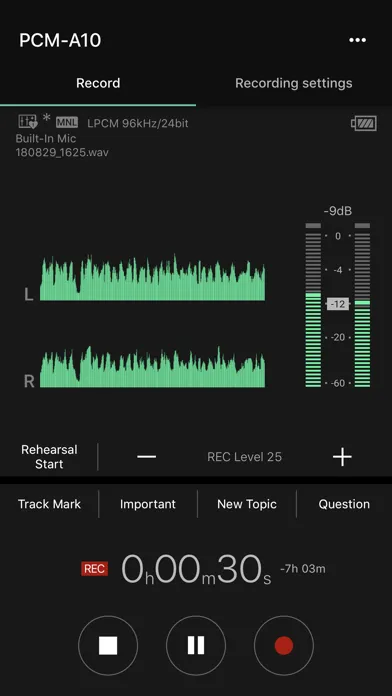392x696 pixels.
Task: Switch to the Record tab
Action: pos(98,83)
